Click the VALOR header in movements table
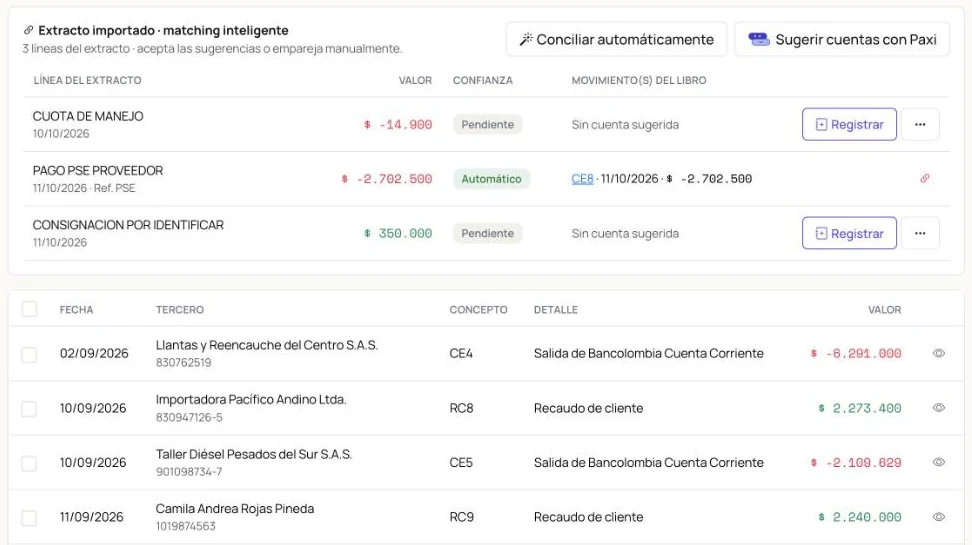Viewport: 972px width, 545px height. click(884, 309)
